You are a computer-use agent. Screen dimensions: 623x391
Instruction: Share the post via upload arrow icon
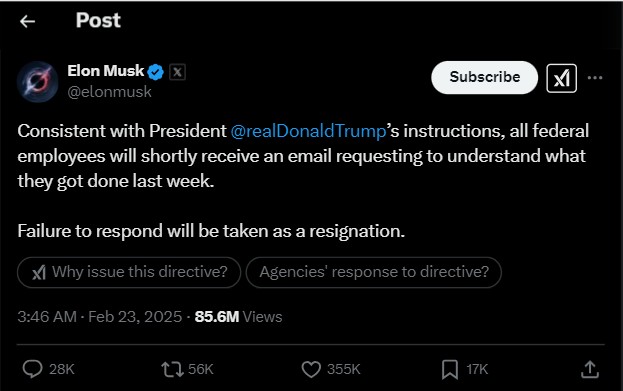coord(590,369)
